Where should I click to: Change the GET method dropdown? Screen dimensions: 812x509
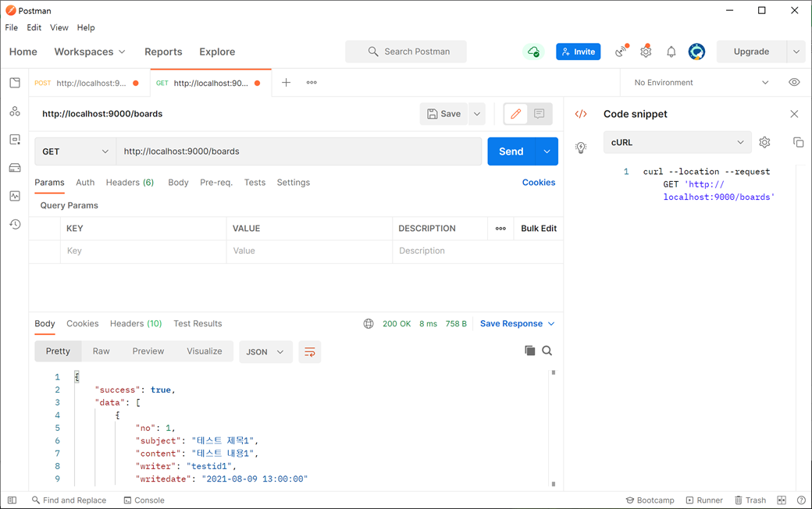76,151
